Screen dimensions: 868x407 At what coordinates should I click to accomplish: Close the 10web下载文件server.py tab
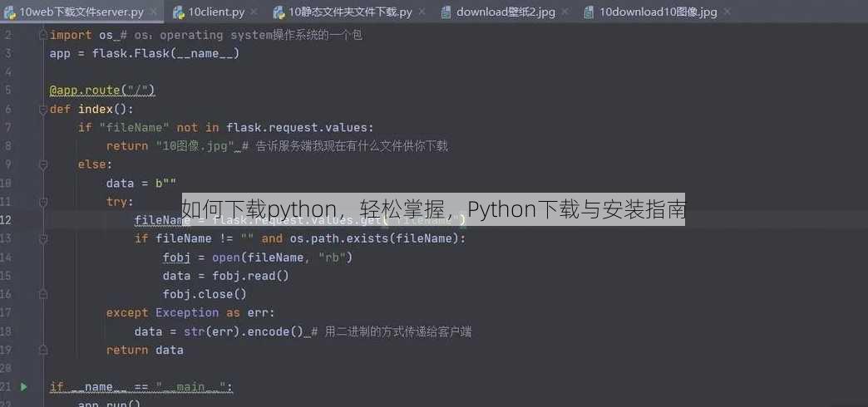click(x=153, y=12)
